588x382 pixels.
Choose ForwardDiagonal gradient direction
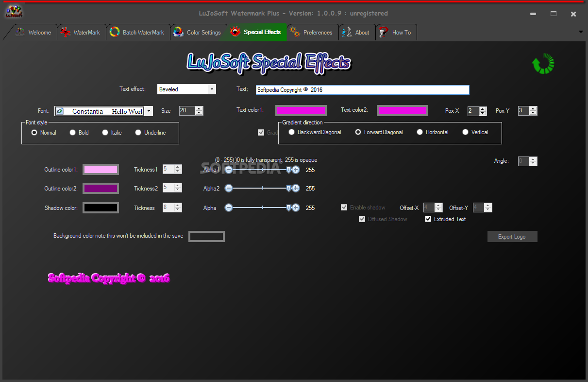click(379, 132)
